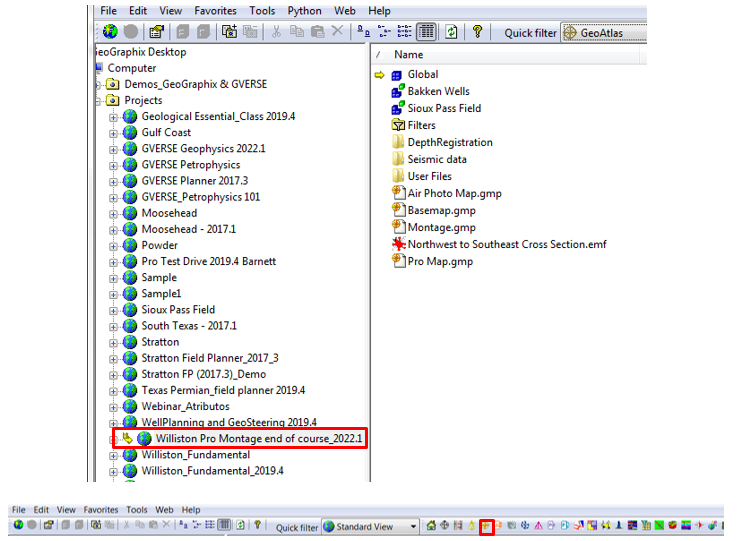Select Sioux Pass Field in the file list
The image size is (737, 541).
coord(444,108)
